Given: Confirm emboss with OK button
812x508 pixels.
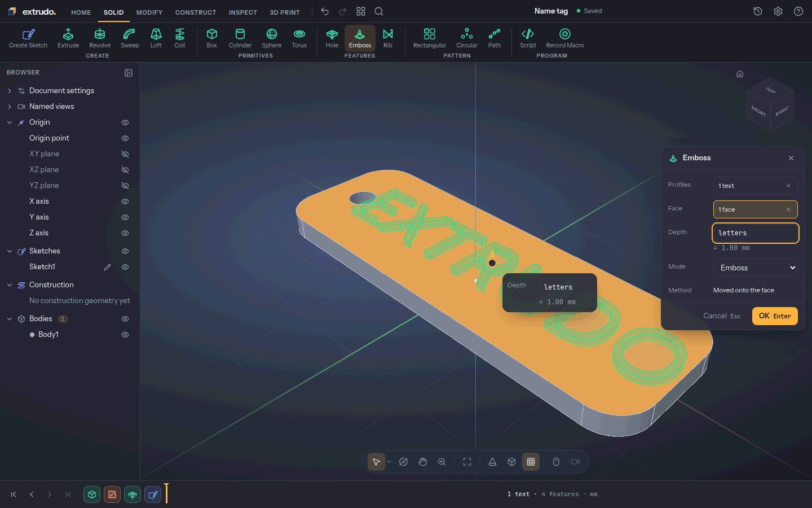Looking at the screenshot, I should [775, 316].
